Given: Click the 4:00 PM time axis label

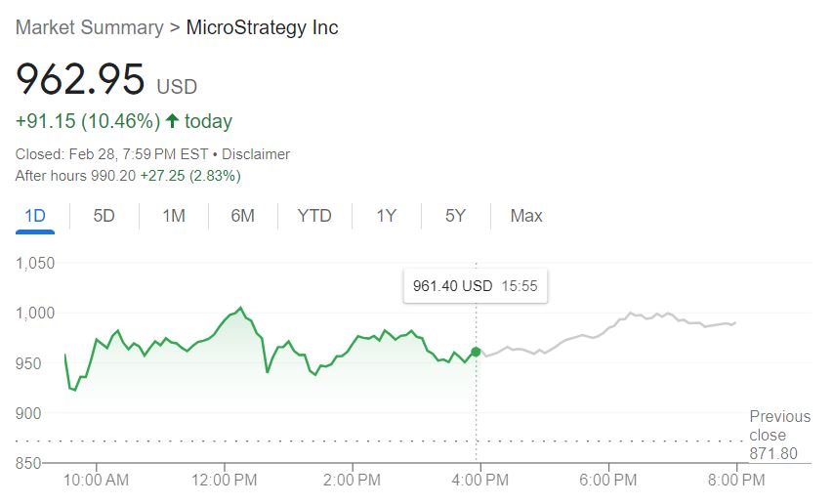Looking at the screenshot, I should [x=480, y=481].
